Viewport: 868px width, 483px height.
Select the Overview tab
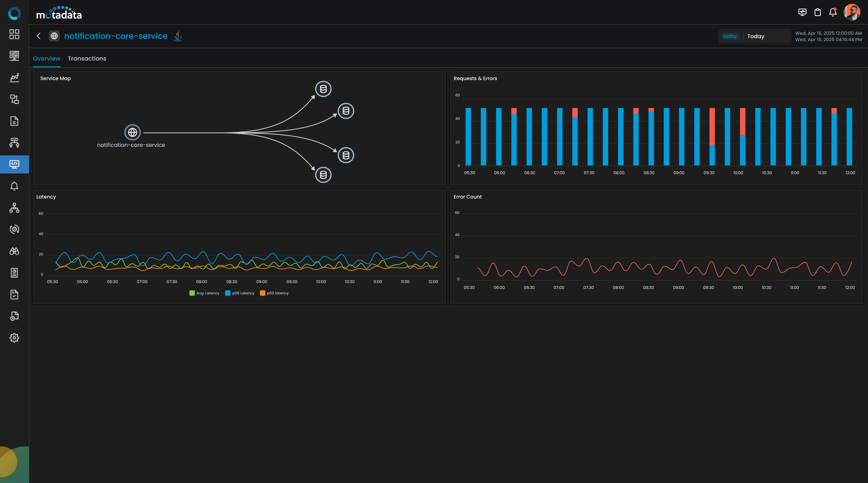(47, 59)
